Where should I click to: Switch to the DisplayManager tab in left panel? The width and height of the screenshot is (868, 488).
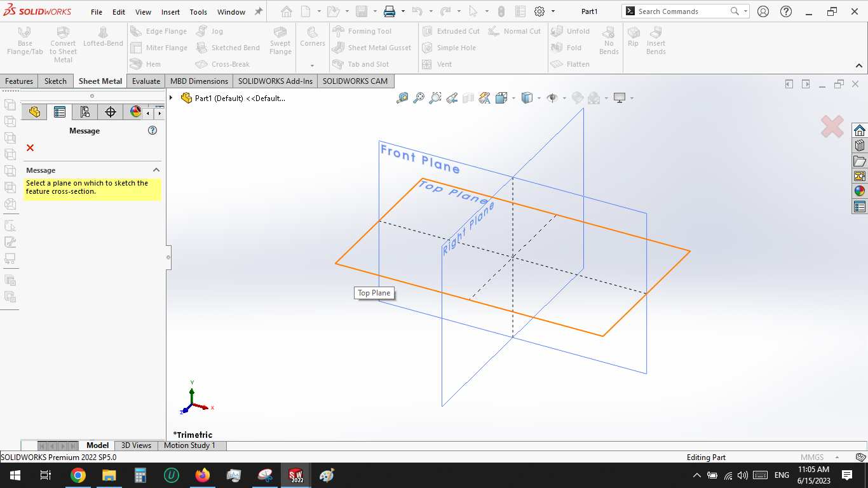pyautogui.click(x=133, y=111)
